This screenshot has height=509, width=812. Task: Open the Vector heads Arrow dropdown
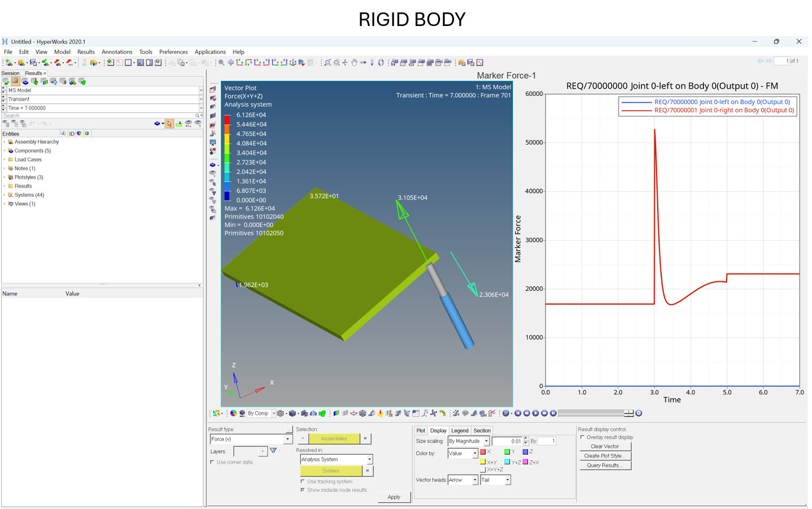[x=475, y=480]
